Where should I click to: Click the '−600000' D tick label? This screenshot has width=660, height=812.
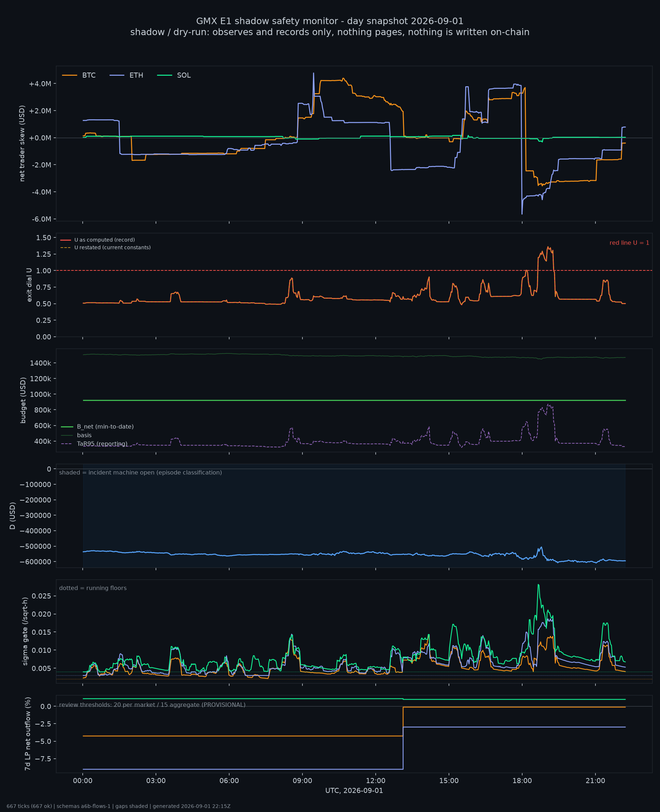(x=36, y=562)
